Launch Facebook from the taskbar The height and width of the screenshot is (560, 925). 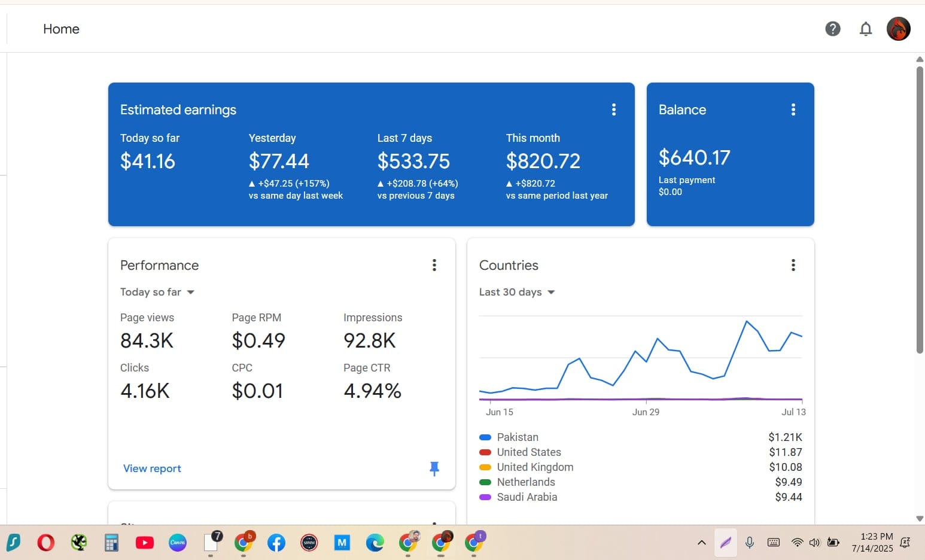coord(276,543)
